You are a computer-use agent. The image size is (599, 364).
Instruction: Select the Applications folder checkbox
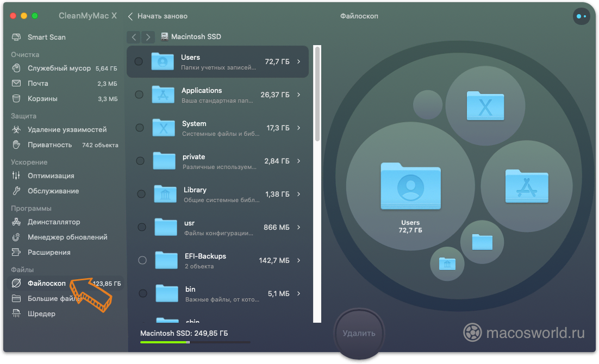(x=139, y=95)
